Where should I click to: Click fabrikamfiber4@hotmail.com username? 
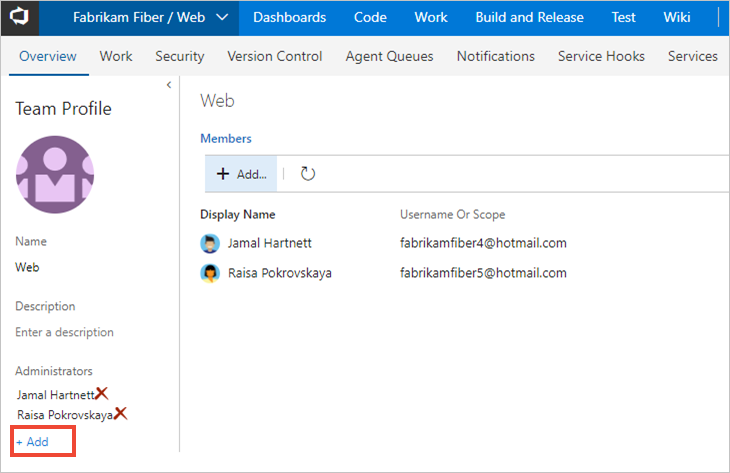pos(483,243)
